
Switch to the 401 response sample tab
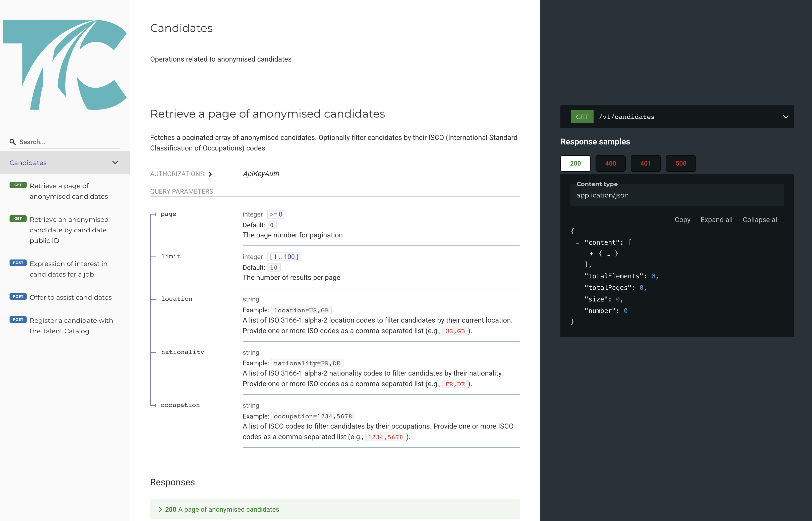645,163
